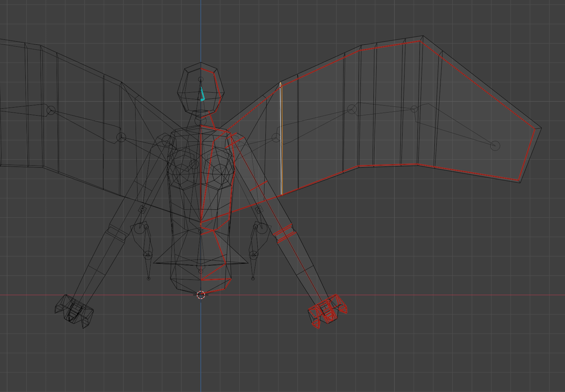This screenshot has height=392, width=565.
Task: Click the 3D cursor below the torso
Action: point(201,295)
